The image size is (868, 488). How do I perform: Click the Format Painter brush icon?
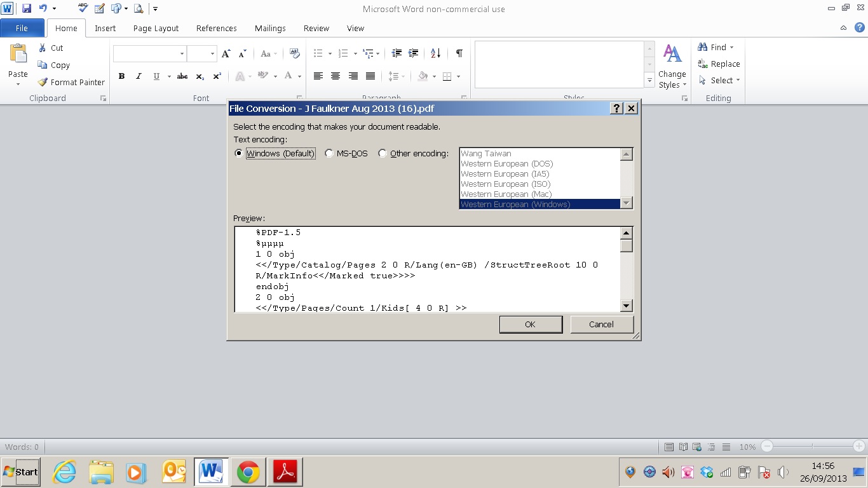(43, 82)
